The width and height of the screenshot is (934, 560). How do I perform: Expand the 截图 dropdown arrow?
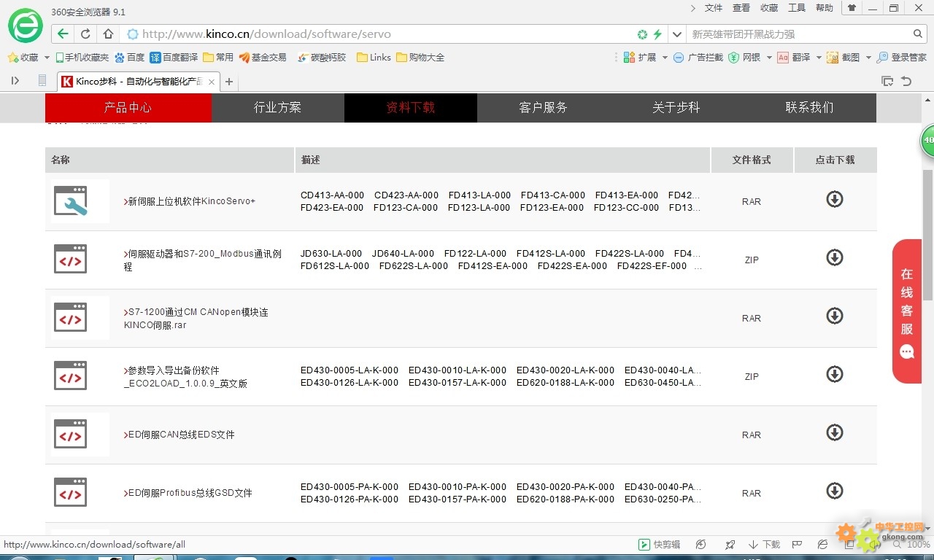point(868,58)
